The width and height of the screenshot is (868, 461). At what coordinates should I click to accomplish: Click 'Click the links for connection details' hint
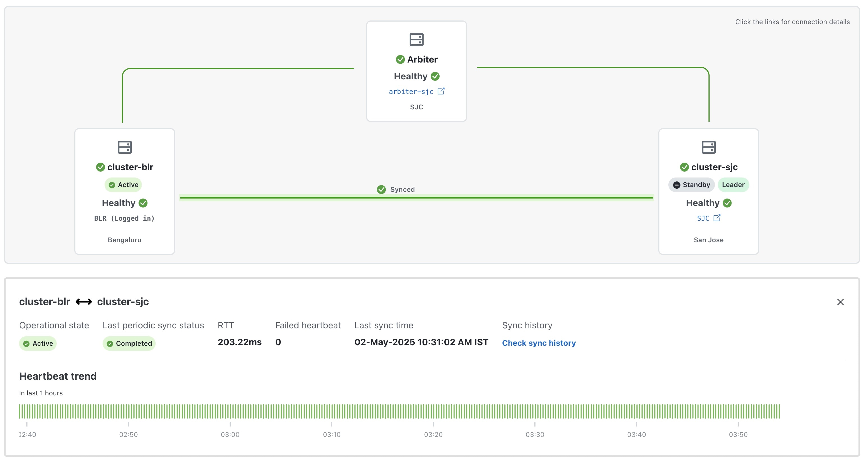[x=793, y=22]
